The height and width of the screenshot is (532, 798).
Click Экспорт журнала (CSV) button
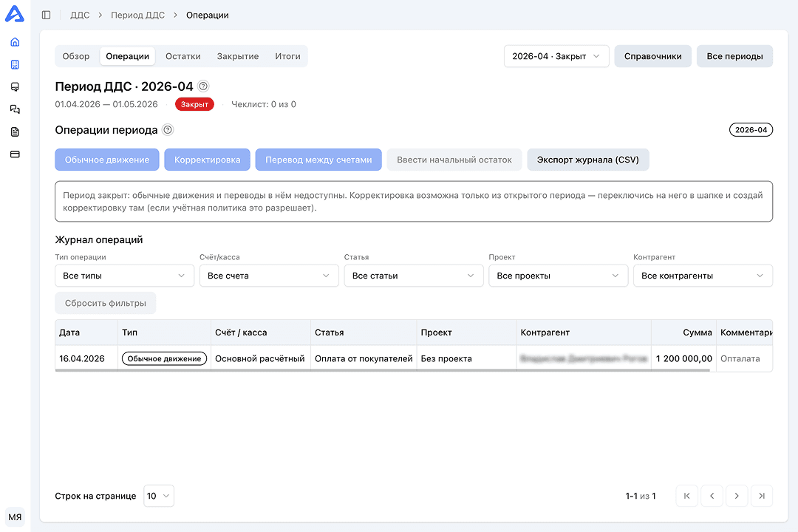click(588, 160)
